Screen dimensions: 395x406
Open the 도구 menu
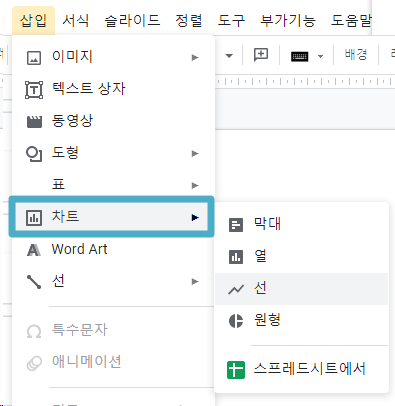[x=231, y=21]
